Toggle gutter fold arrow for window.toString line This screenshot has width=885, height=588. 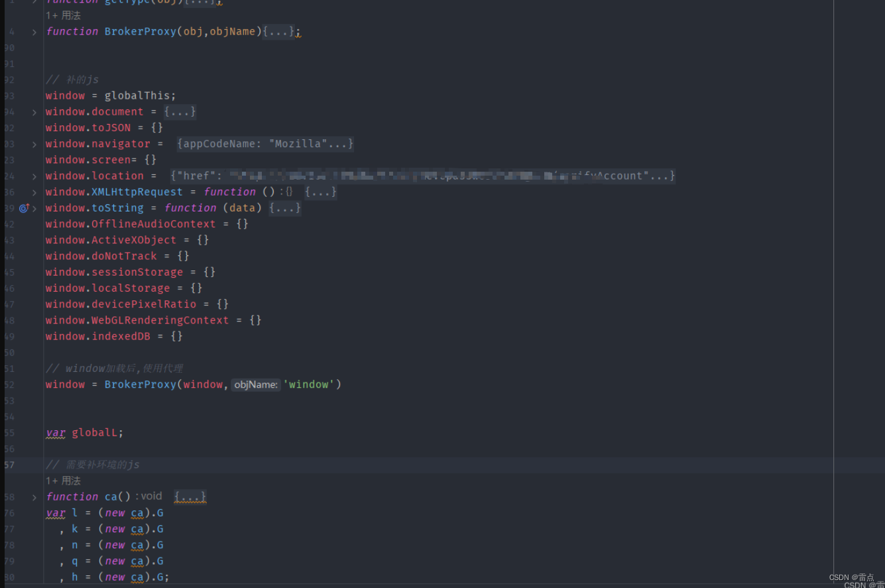pos(34,208)
